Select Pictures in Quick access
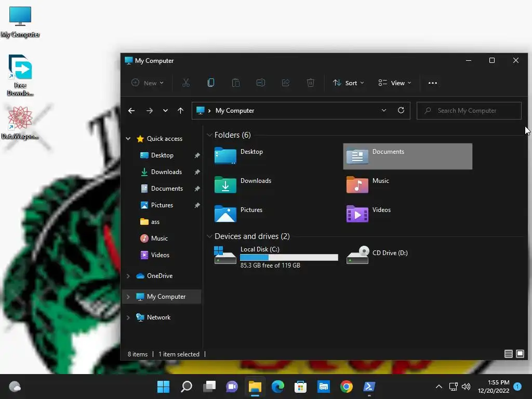The image size is (532, 399). [162, 205]
